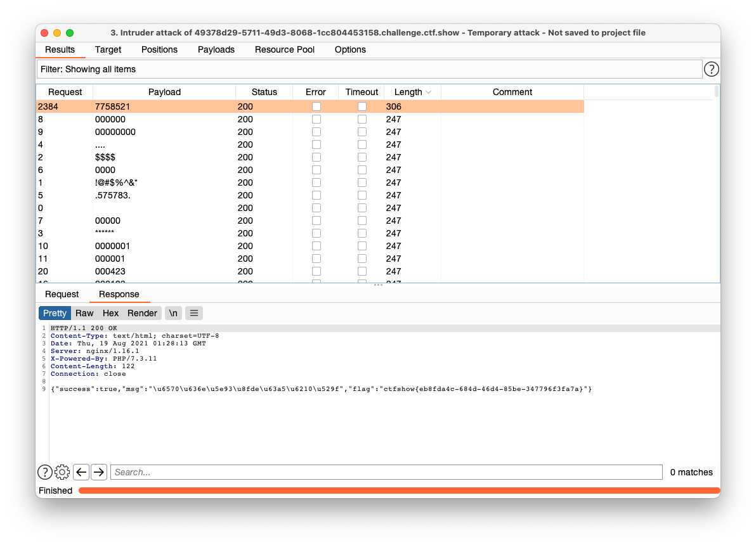
Task: Toggle Timeout checkbox for payload 7758521
Action: 362,106
